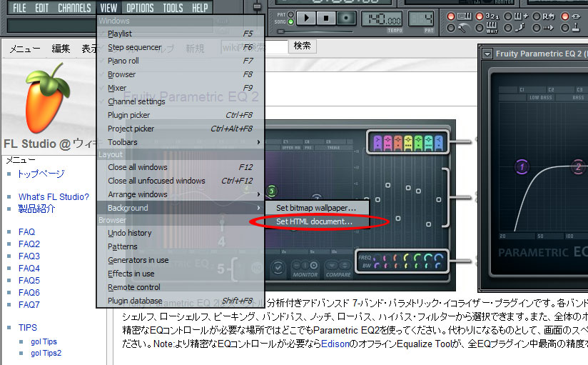Open Fruity Parametric EQ 2 window menu arrow
The image size is (588, 365).
click(487, 54)
